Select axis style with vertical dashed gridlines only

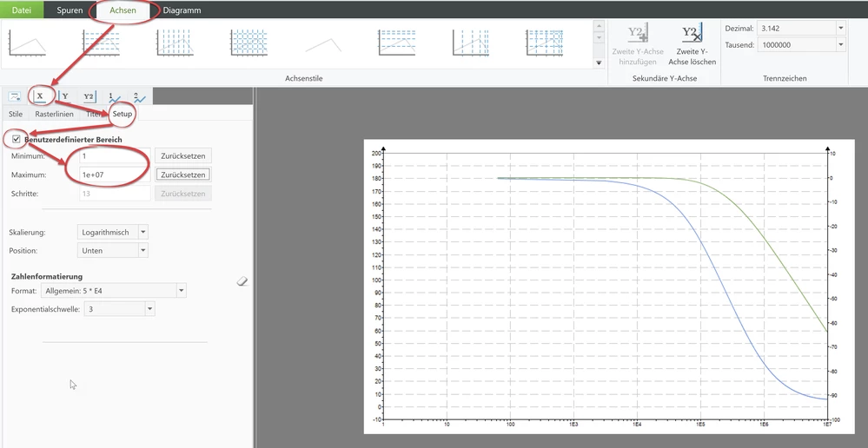176,43
